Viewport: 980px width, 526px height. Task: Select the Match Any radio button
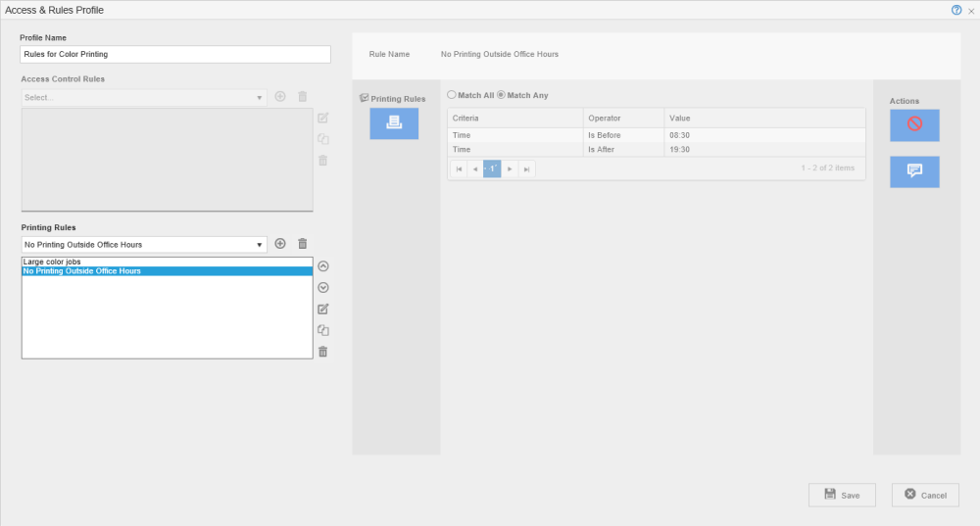[x=501, y=95]
